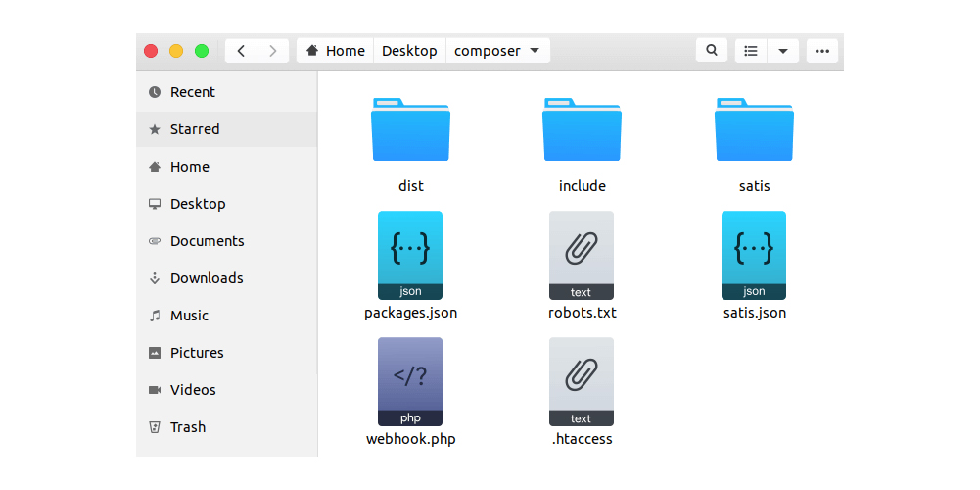Go forward with the right arrow
Viewport: 980px width, 490px height.
(273, 51)
